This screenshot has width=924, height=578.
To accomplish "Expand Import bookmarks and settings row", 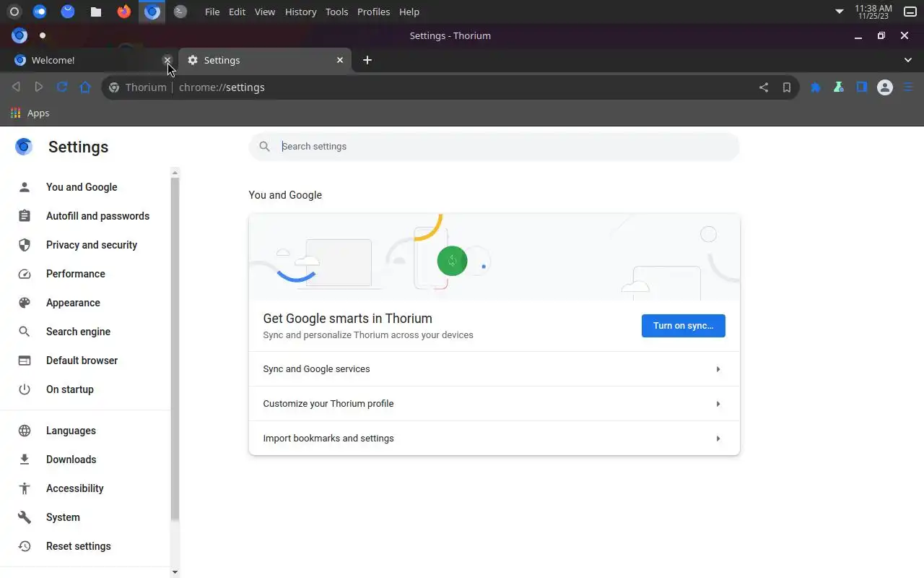I will (494, 439).
